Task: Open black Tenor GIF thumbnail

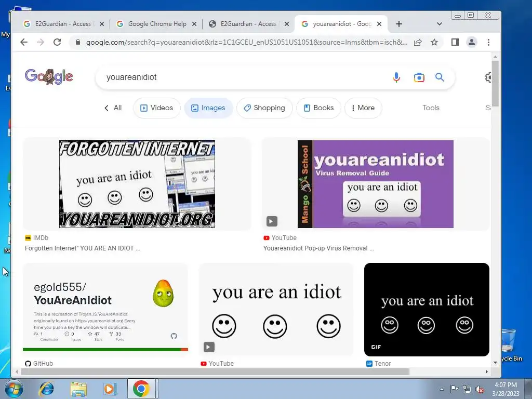Action: click(427, 310)
